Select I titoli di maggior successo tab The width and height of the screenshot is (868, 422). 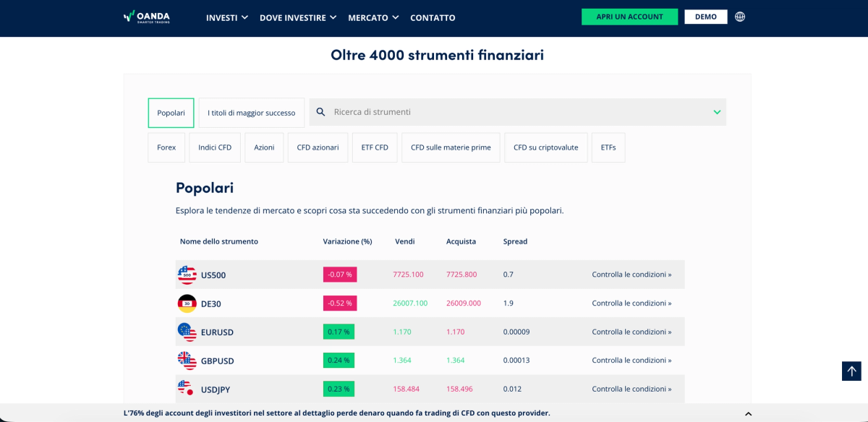252,113
